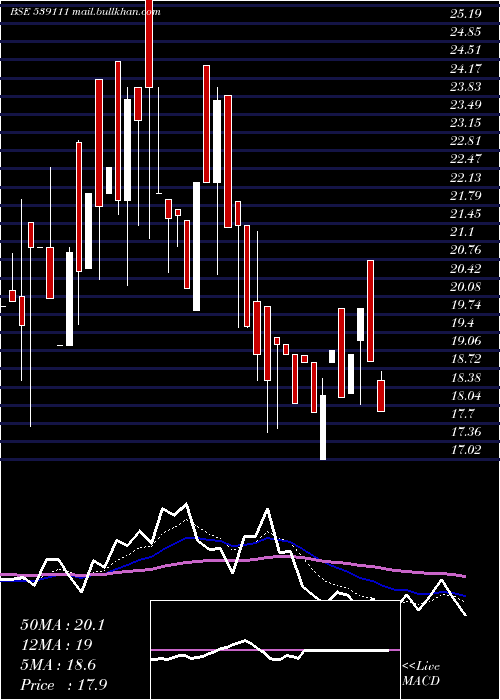Click the 20.76 price axis label
This screenshot has width=500, height=700.
tap(466, 250)
